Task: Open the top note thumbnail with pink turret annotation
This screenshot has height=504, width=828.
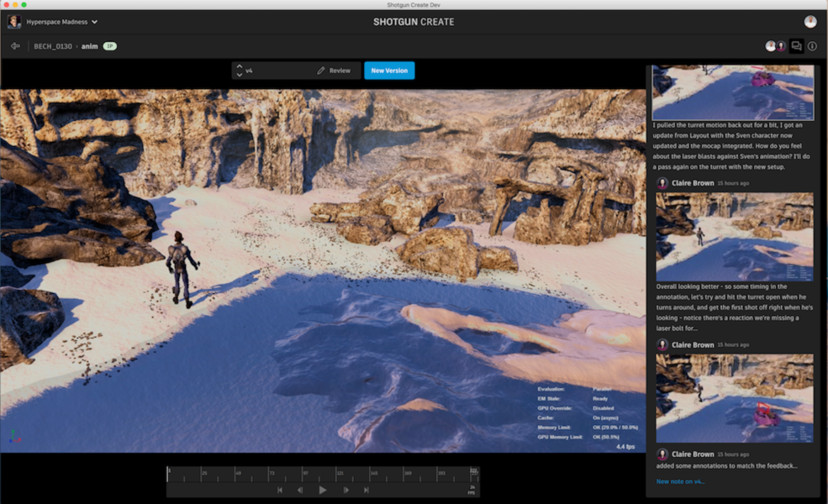Action: 732,92
